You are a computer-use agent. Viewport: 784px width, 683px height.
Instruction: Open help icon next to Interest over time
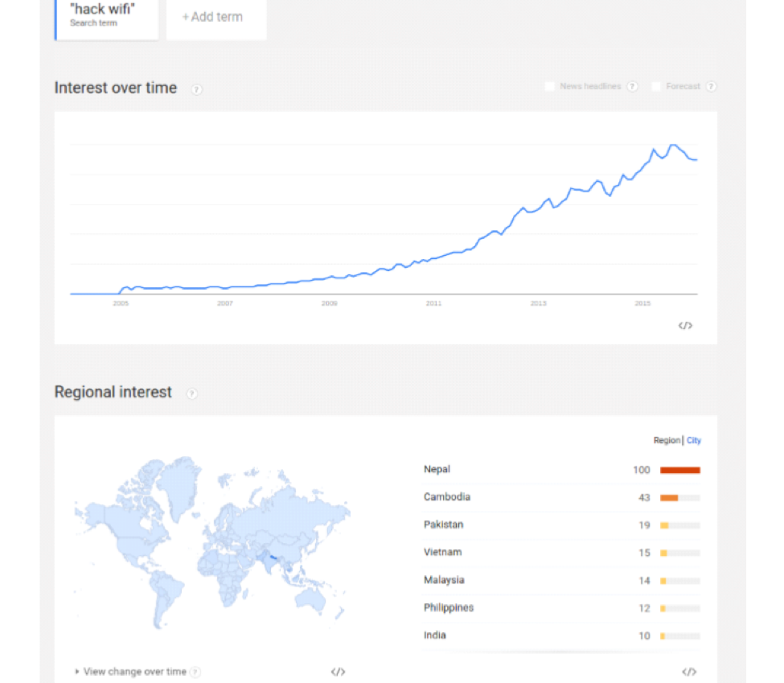[x=196, y=89]
